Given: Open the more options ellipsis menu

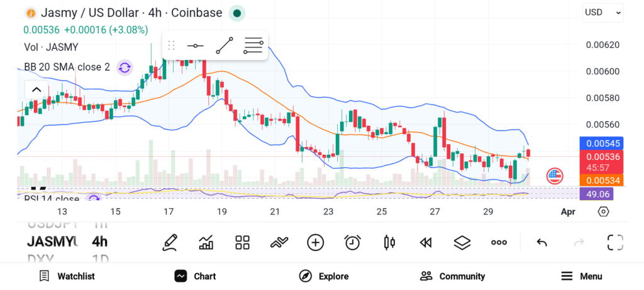Looking at the screenshot, I should (499, 242).
